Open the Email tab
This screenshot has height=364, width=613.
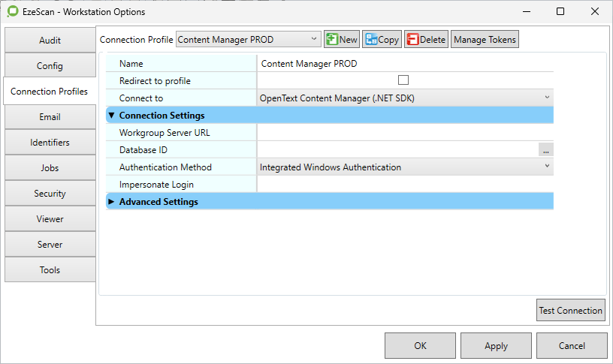50,117
